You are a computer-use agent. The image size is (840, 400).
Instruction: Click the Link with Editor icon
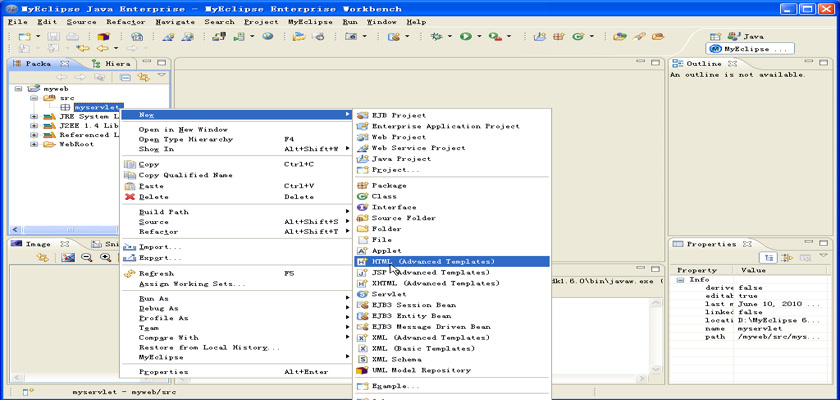click(142, 78)
